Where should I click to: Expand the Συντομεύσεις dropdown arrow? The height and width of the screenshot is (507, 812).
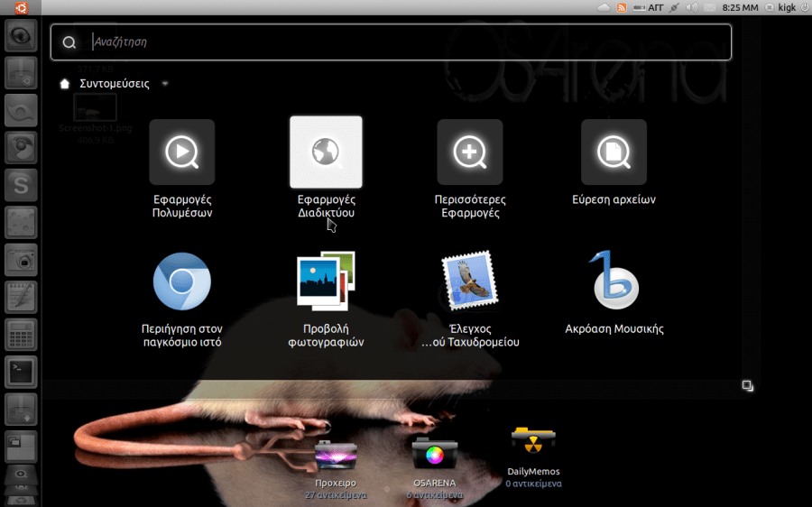pos(165,83)
